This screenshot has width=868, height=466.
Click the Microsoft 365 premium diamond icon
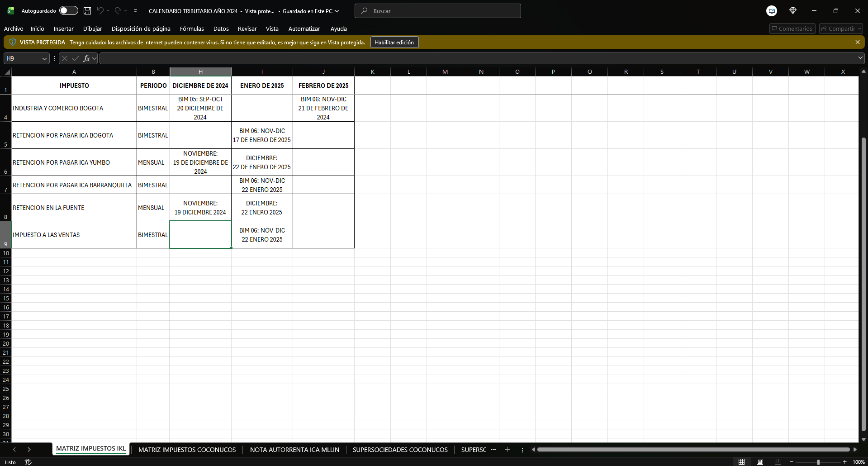[792, 11]
